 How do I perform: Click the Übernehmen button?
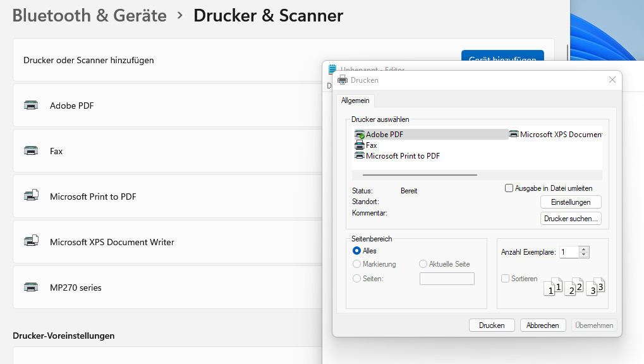594,325
